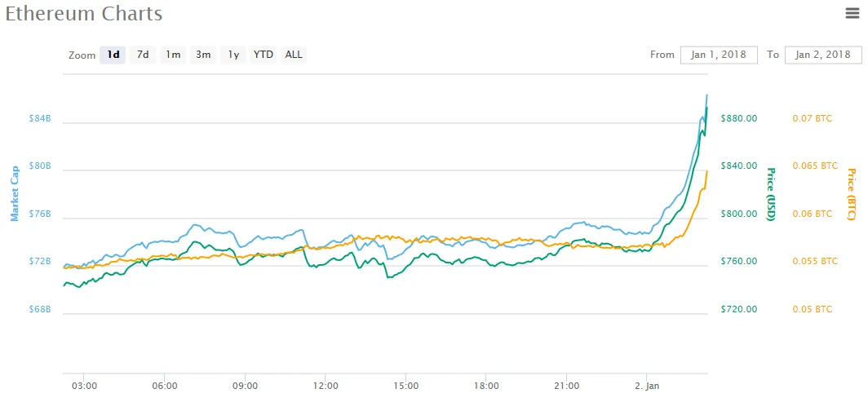Click the Market Cap axis title
This screenshot has height=402, width=868.
[15, 193]
